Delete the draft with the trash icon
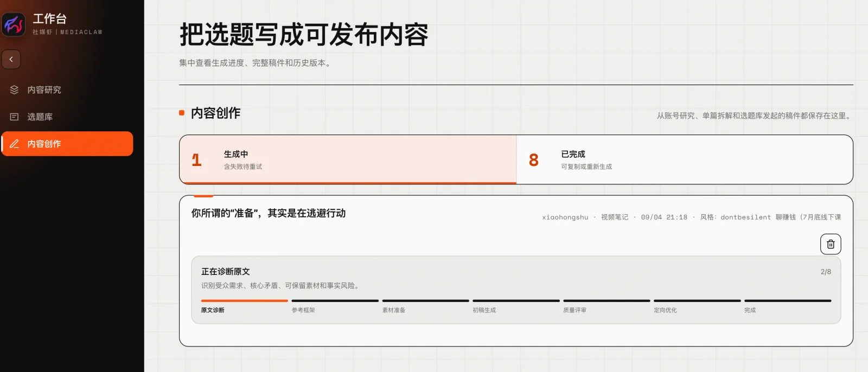This screenshot has height=372, width=868. coord(831,244)
